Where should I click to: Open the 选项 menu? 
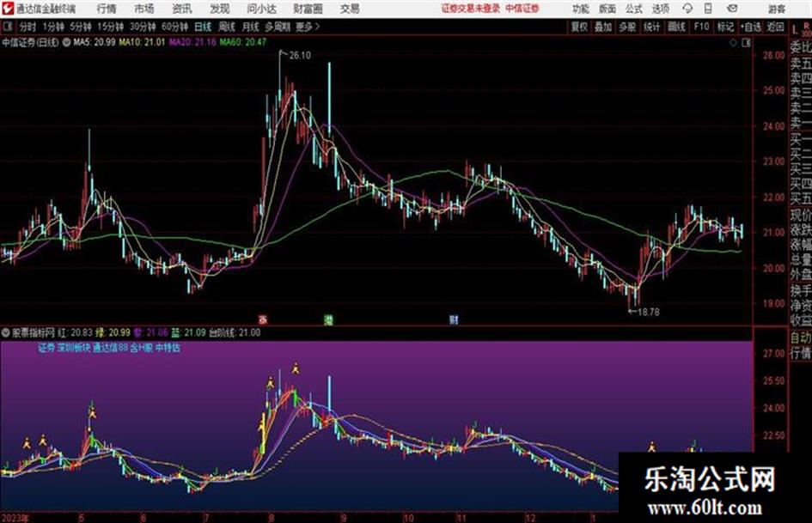(661, 9)
